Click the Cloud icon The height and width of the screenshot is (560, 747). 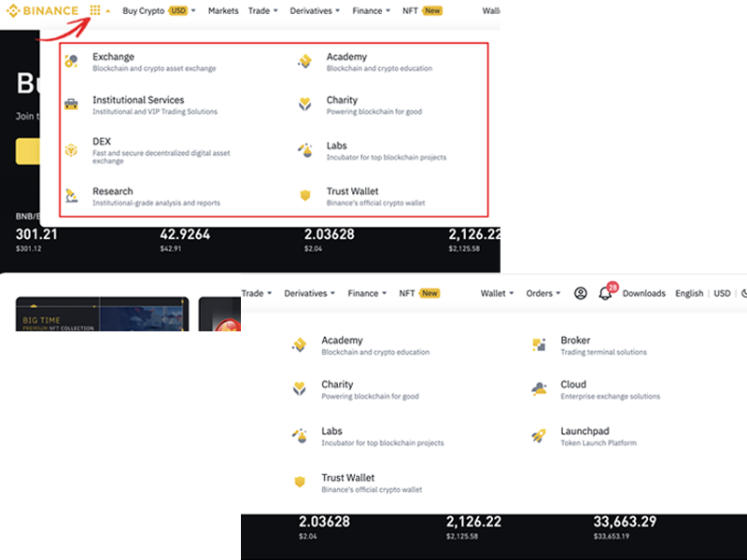pyautogui.click(x=539, y=388)
